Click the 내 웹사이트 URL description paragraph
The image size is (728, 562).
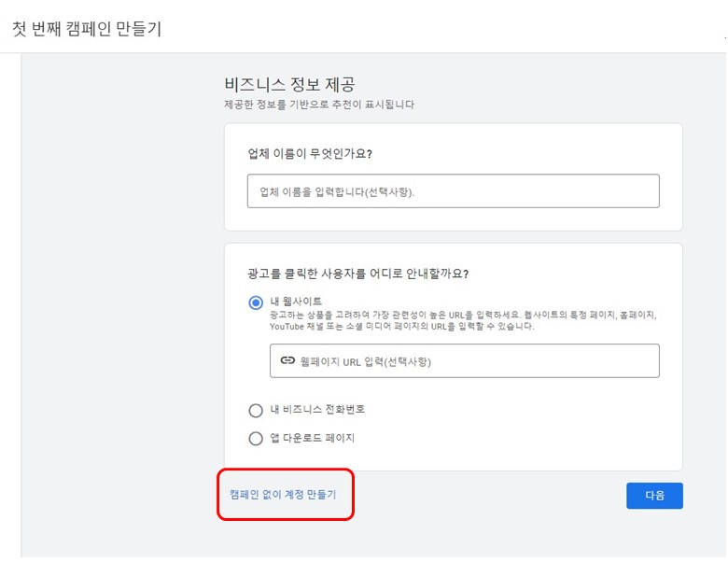click(463, 320)
